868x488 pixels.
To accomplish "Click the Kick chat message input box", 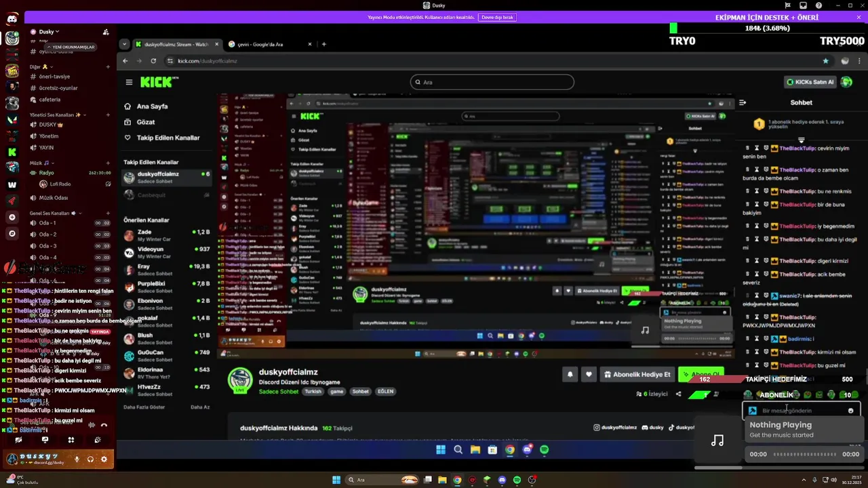I will click(802, 411).
